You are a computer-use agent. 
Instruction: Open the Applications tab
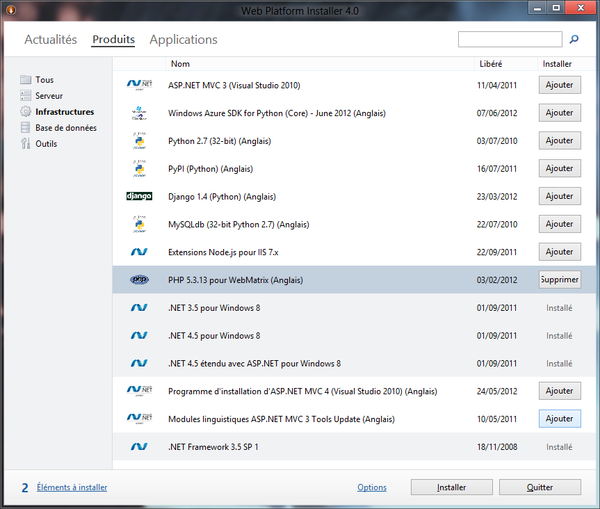183,39
